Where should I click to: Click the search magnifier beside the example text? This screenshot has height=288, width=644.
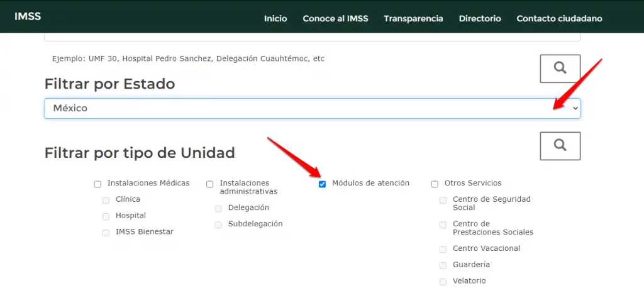pyautogui.click(x=560, y=69)
